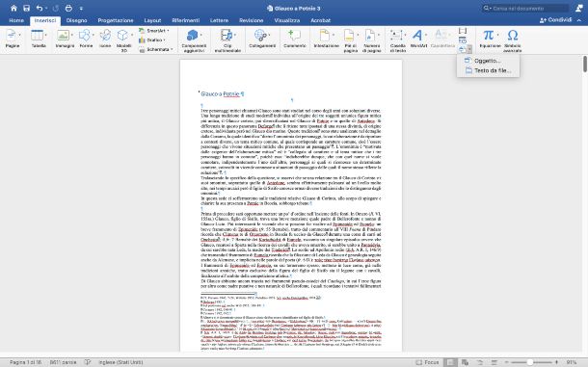Click the date and time icon
The image size is (588, 367).
click(x=463, y=39)
